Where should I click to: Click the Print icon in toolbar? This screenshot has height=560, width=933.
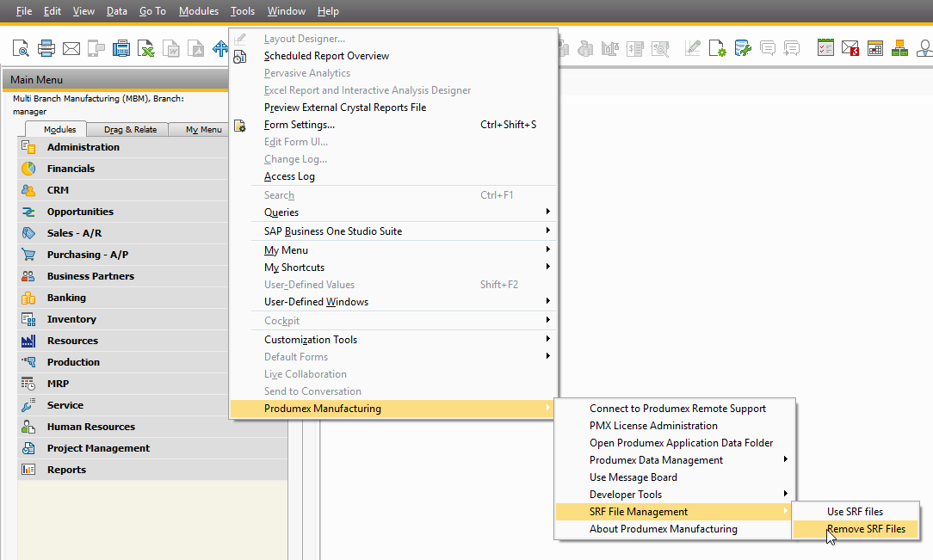(46, 48)
